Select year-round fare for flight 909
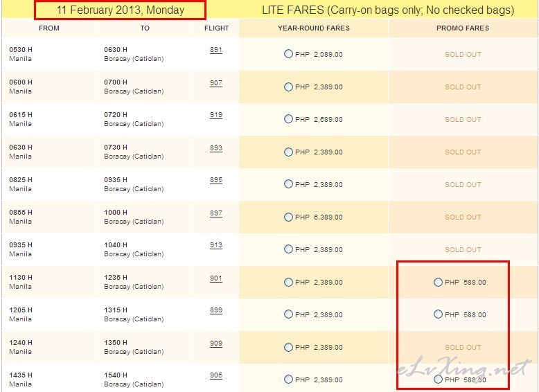The width and height of the screenshot is (539, 392). (288, 347)
